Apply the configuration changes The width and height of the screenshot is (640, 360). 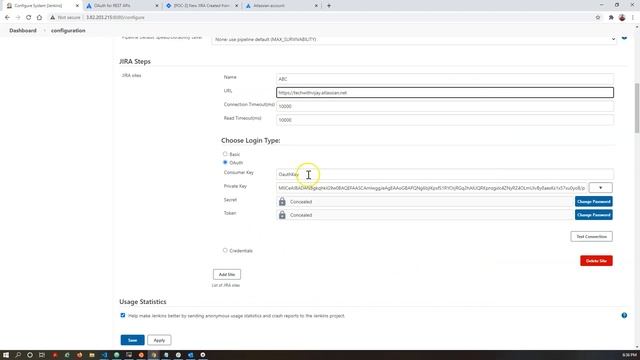pos(159,340)
